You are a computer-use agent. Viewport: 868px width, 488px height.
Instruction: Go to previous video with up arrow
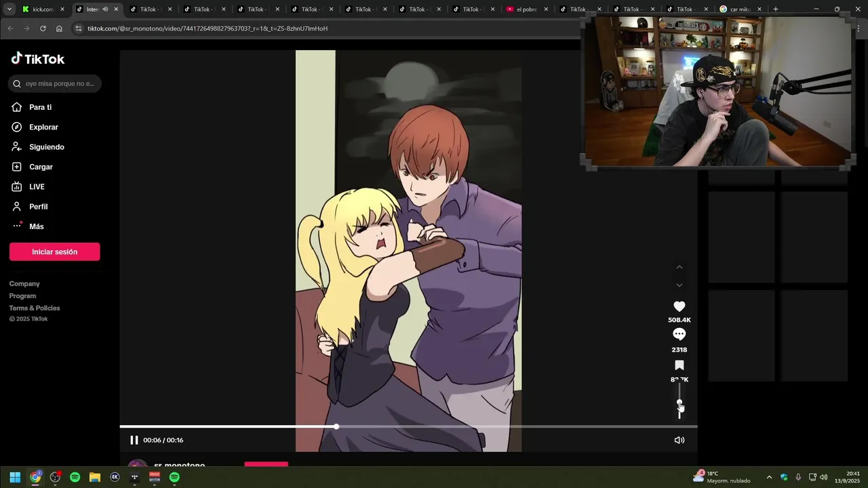pos(679,267)
